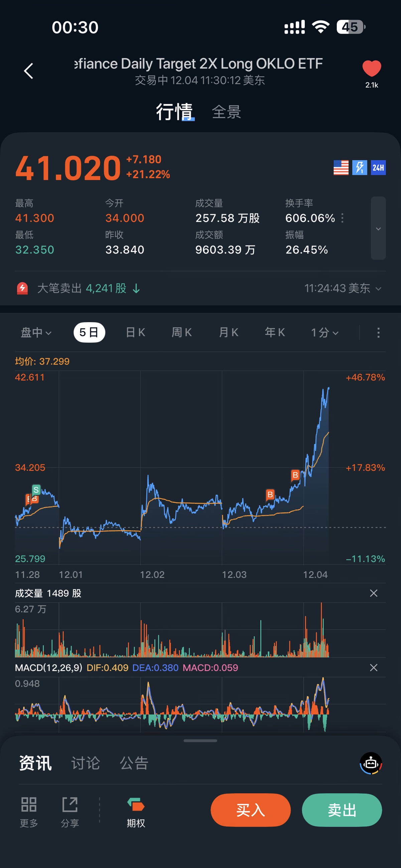Tap the 24H trading badge icon

pyautogui.click(x=378, y=168)
